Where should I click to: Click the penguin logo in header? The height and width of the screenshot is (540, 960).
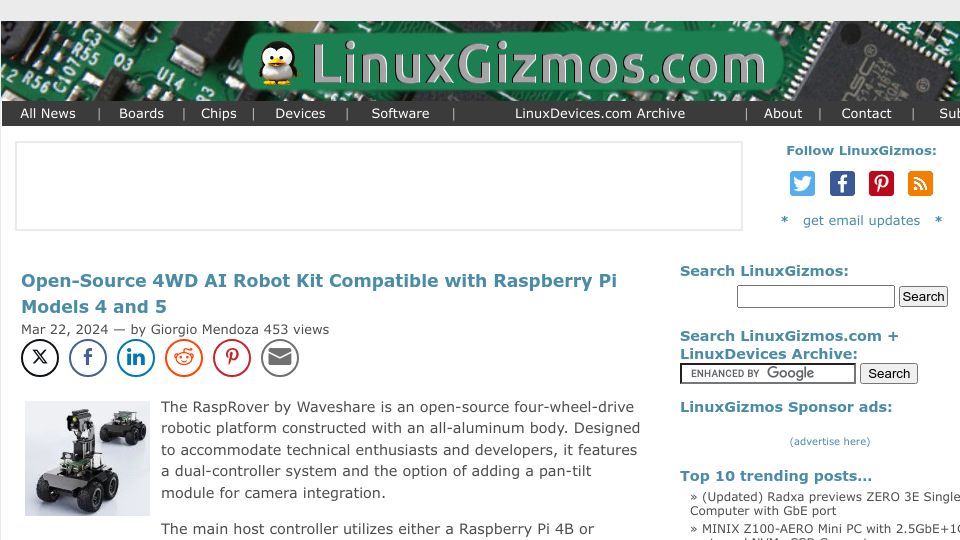coord(277,63)
